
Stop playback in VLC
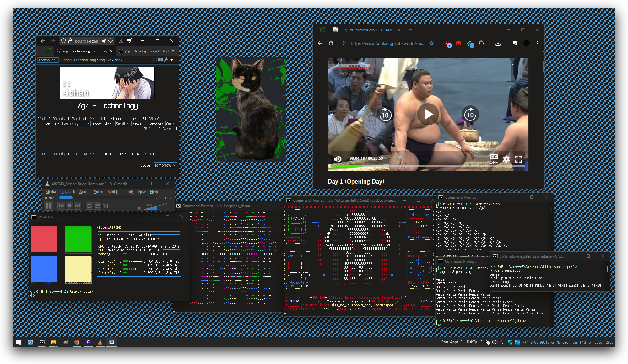coord(69,206)
